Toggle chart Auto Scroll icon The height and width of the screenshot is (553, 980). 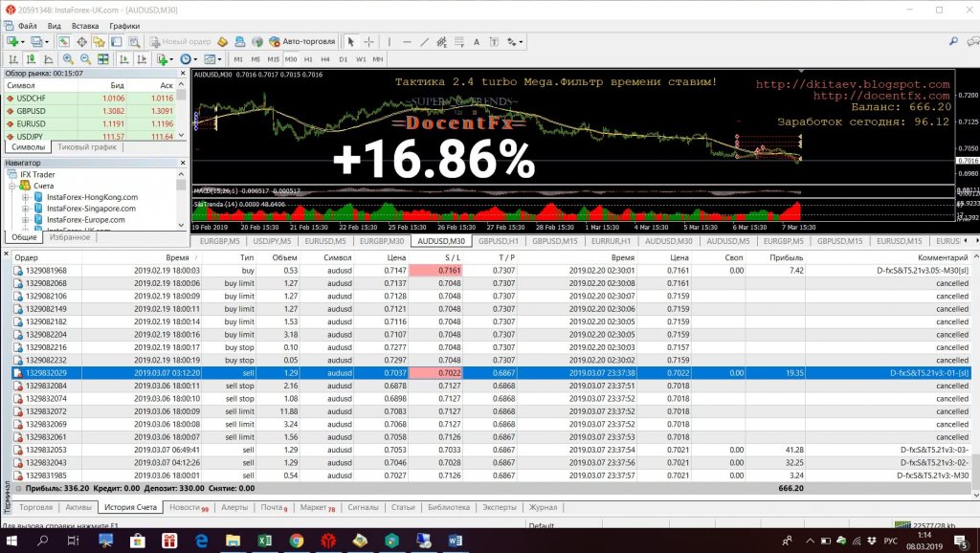(x=123, y=59)
